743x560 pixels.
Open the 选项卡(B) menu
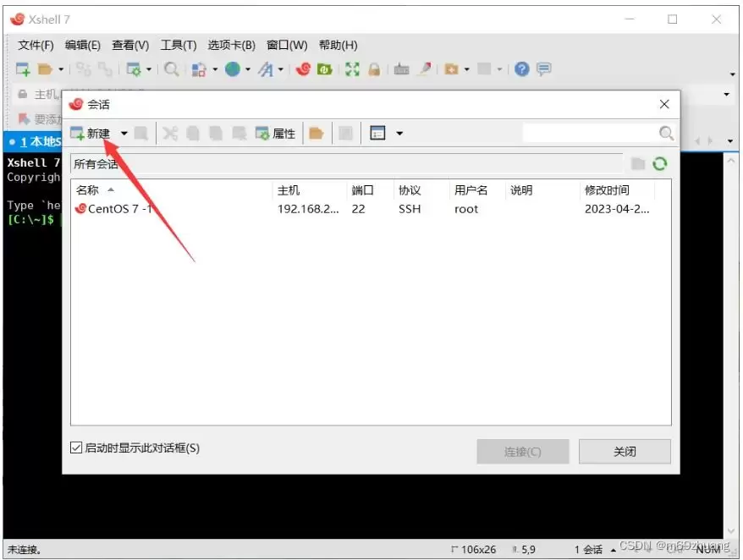pyautogui.click(x=231, y=45)
